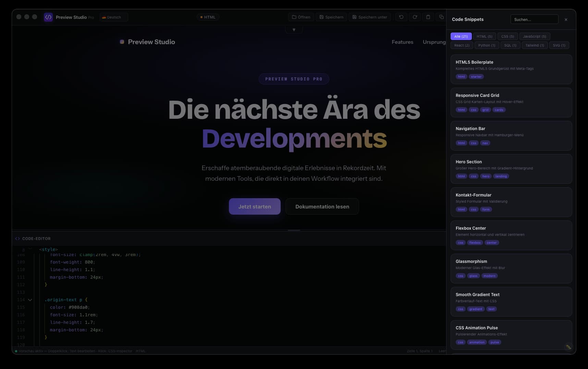588x369 pixels.
Task: Click the Jetzt starten button
Action: [255, 206]
